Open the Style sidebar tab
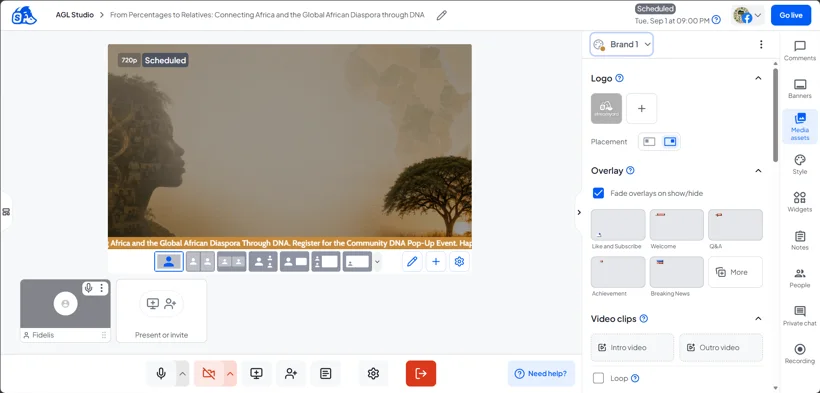Image resolution: width=820 pixels, height=393 pixels. click(800, 164)
